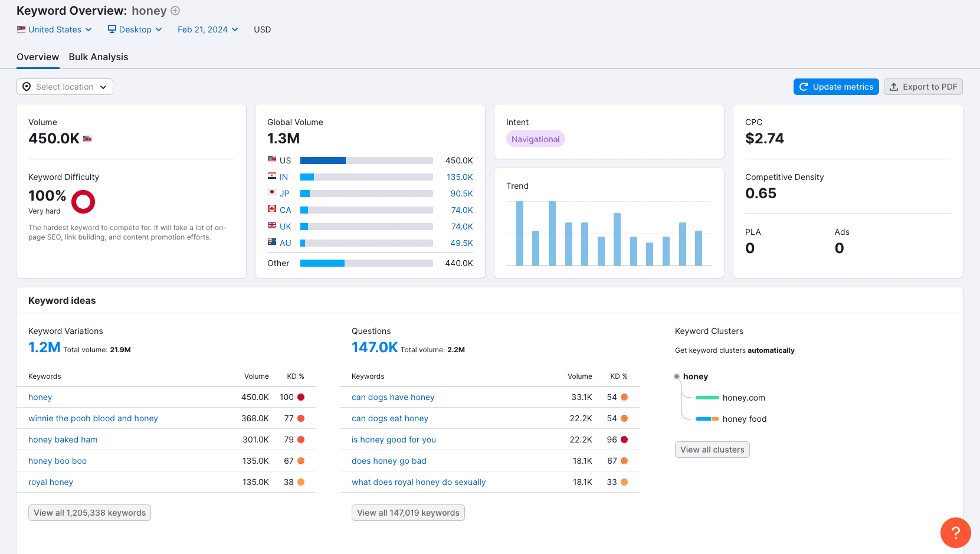Open the Feb 21, 2024 date dropdown
This screenshot has width=980, height=554.
[x=208, y=29]
